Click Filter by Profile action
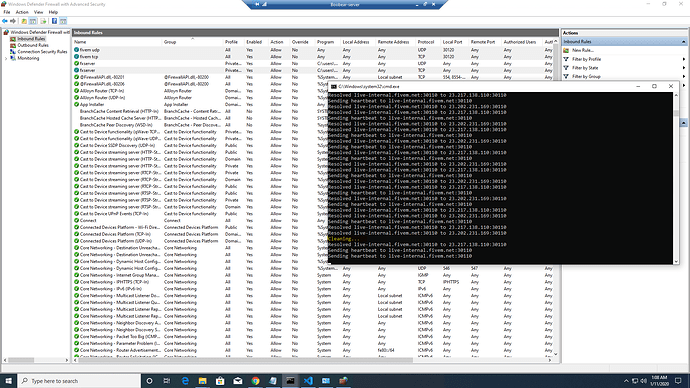The height and width of the screenshot is (388, 690). 586,59
